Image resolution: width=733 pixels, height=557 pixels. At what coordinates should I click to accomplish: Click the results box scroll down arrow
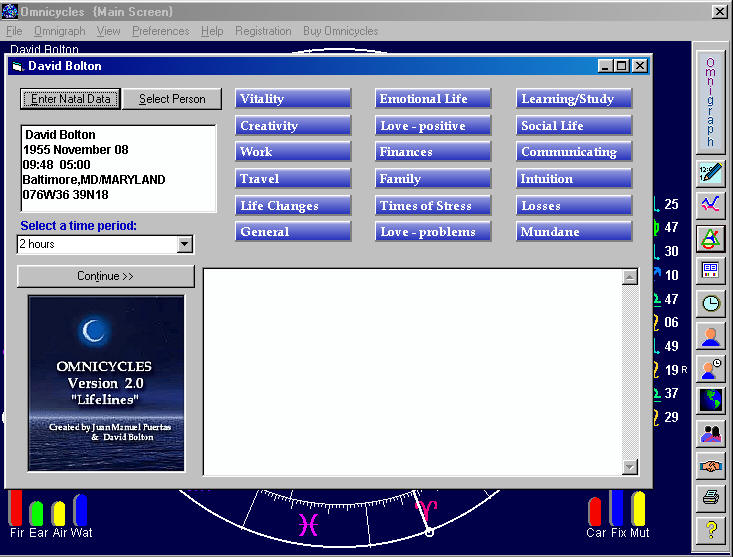point(629,467)
